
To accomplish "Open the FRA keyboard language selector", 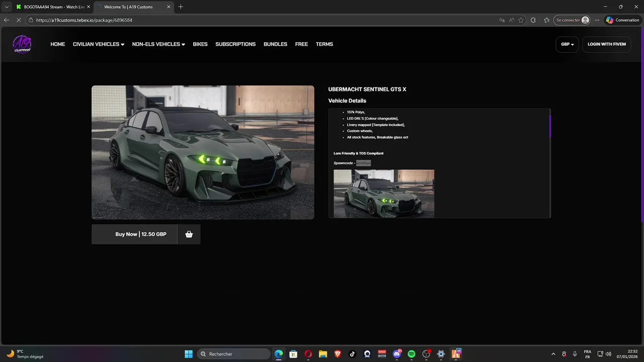I will (588, 354).
